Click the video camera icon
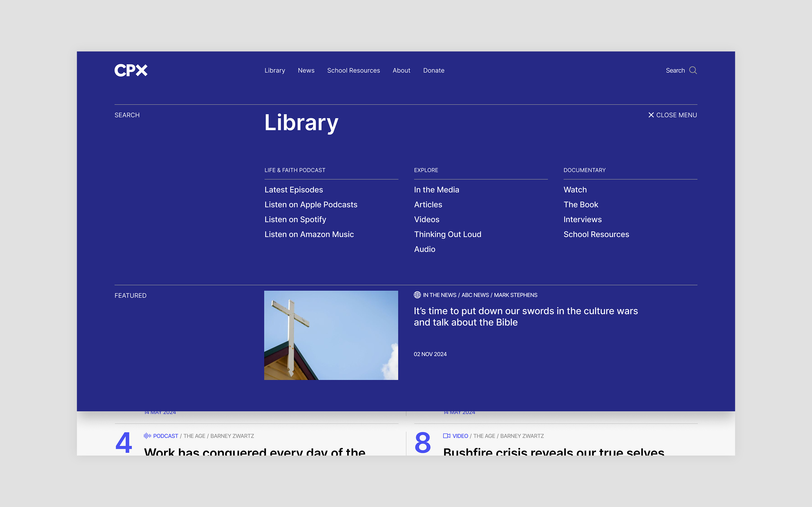The width and height of the screenshot is (812, 507). coord(446,436)
